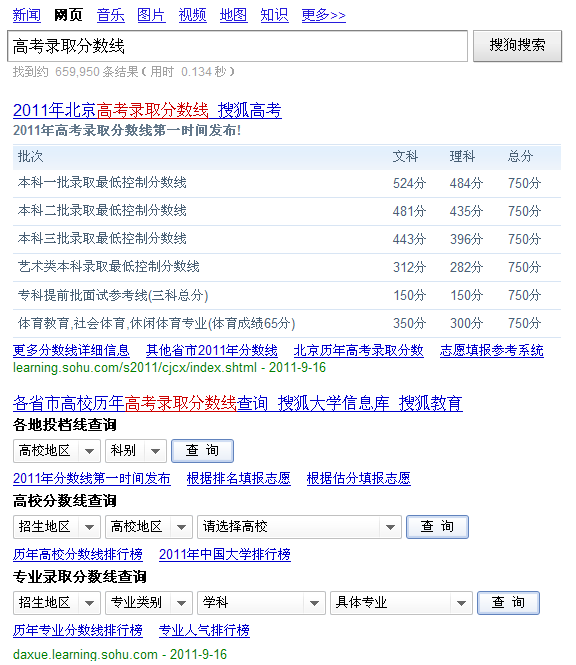Expand 招生地区 dropdown under 高校分数线查询
This screenshot has width=576, height=665.
coord(57,527)
